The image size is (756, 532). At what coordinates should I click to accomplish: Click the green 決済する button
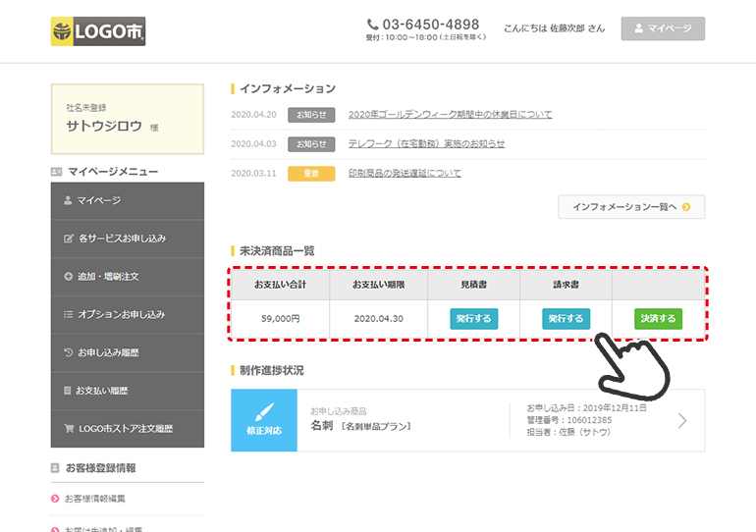point(658,319)
